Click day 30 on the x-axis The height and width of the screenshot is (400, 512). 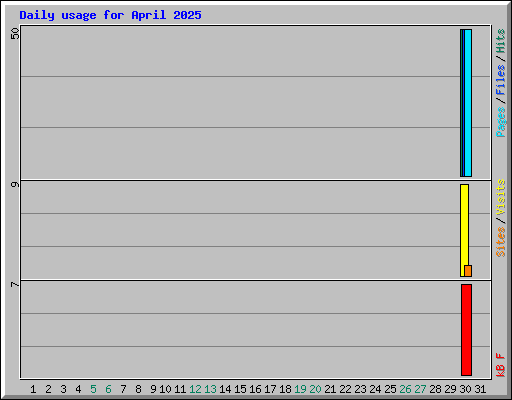(465, 389)
